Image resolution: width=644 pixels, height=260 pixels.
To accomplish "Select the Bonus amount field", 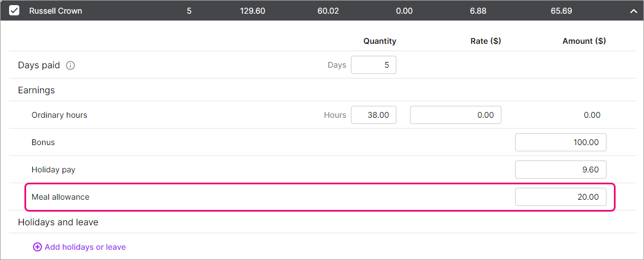I will (560, 142).
